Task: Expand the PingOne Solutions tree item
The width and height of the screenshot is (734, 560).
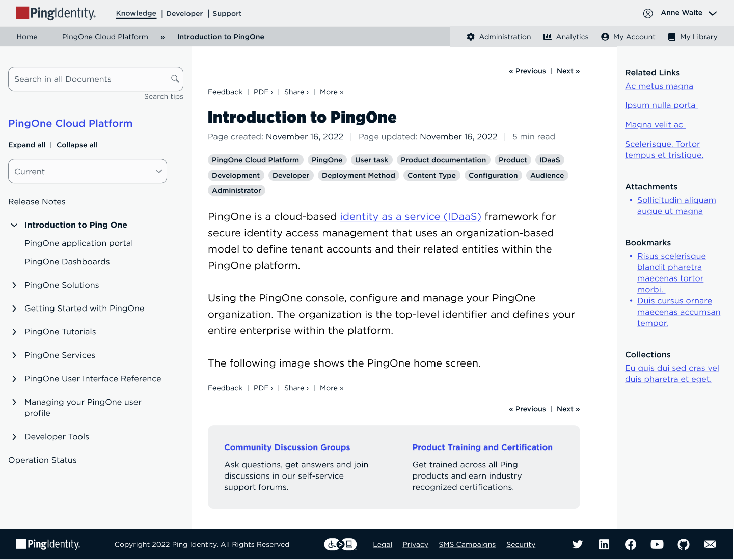Action: (14, 285)
